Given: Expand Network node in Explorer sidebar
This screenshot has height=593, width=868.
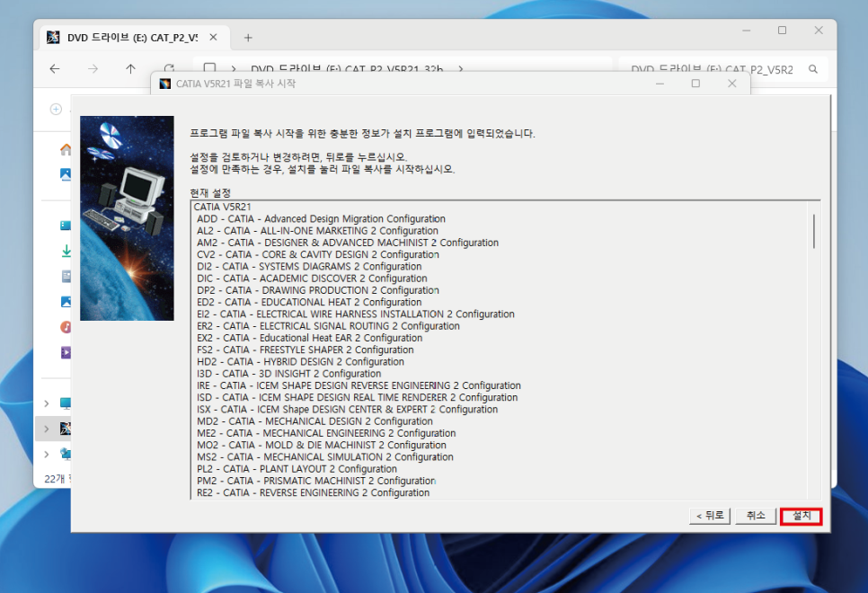Looking at the screenshot, I should coord(47,454).
